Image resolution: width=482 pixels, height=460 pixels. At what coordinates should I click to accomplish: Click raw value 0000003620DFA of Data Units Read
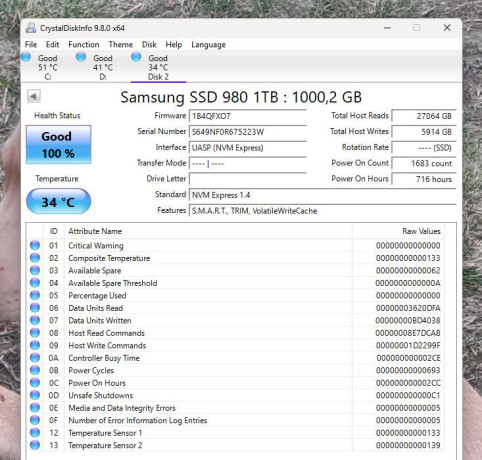(x=408, y=308)
